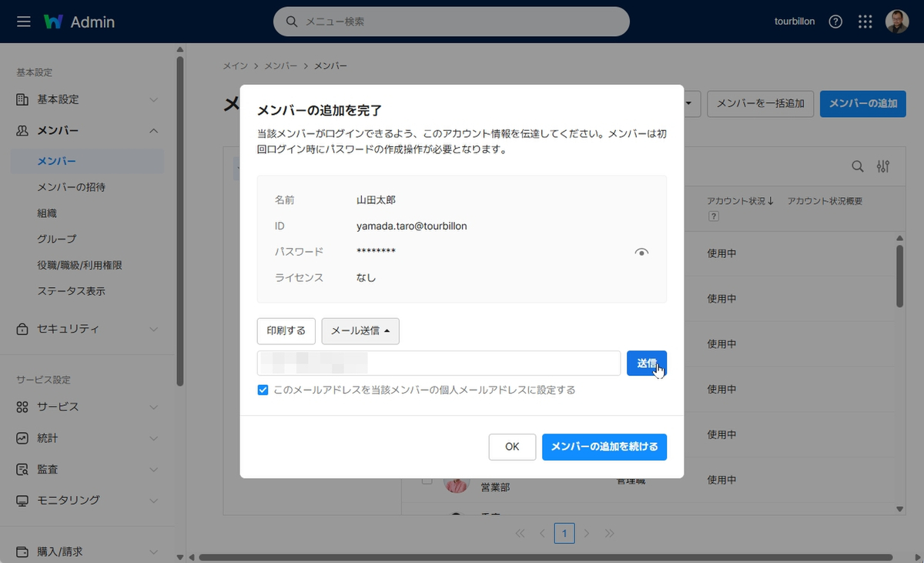Expand the 購入/請求 section chevron

click(153, 552)
